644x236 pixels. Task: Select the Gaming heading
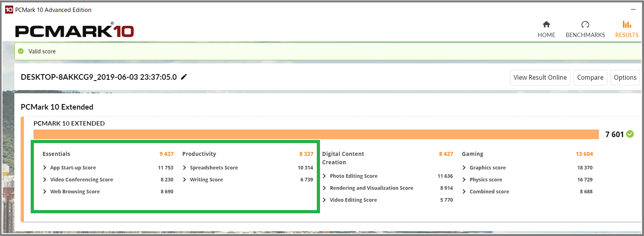pyautogui.click(x=473, y=154)
